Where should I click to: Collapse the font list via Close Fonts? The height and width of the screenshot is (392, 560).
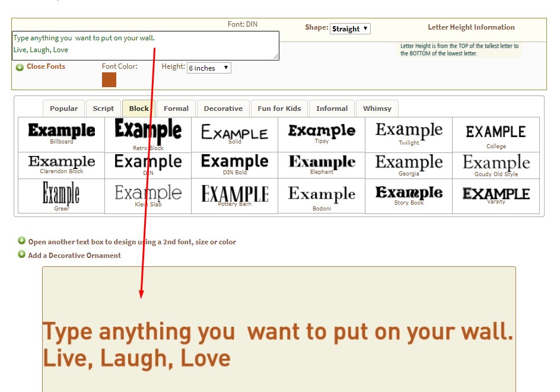[46, 66]
